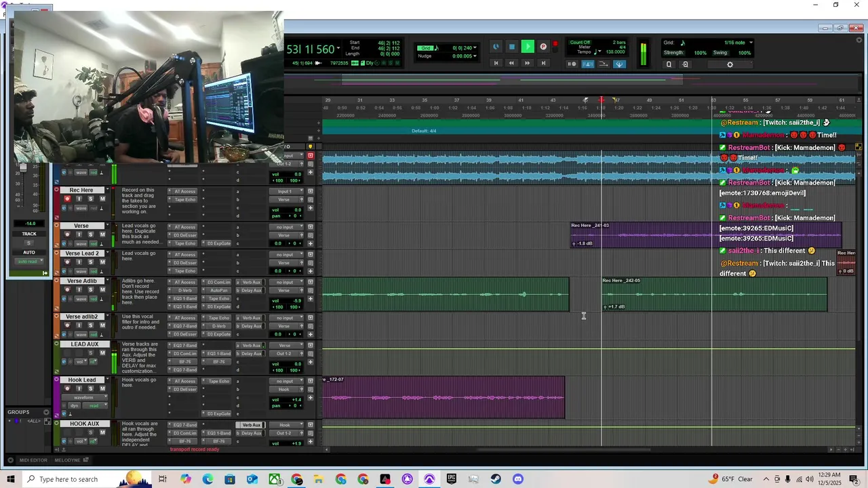Image resolution: width=868 pixels, height=488 pixels.
Task: Record-enable the Rec Here track
Action: click(x=67, y=199)
